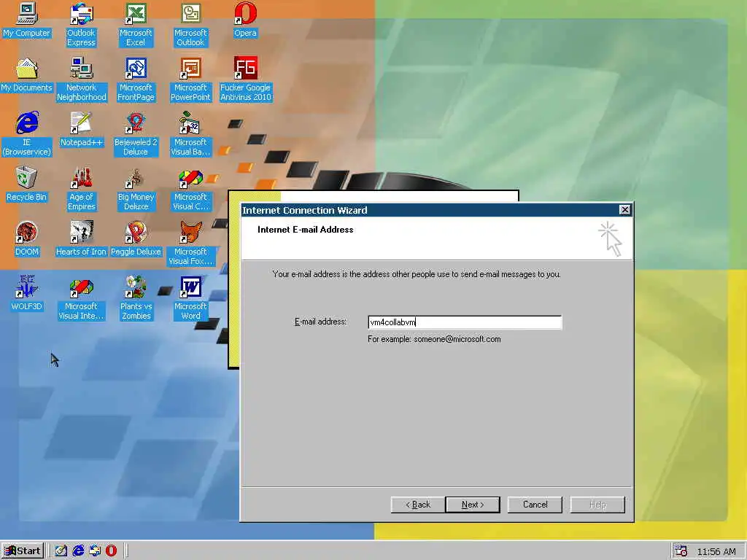Go Back in the connection wizard
747x560 pixels.
[x=418, y=505]
